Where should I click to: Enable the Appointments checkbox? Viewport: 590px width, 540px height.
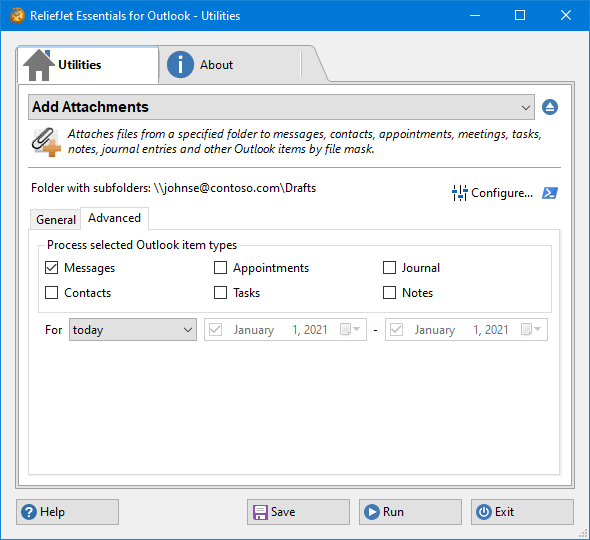pos(220,268)
